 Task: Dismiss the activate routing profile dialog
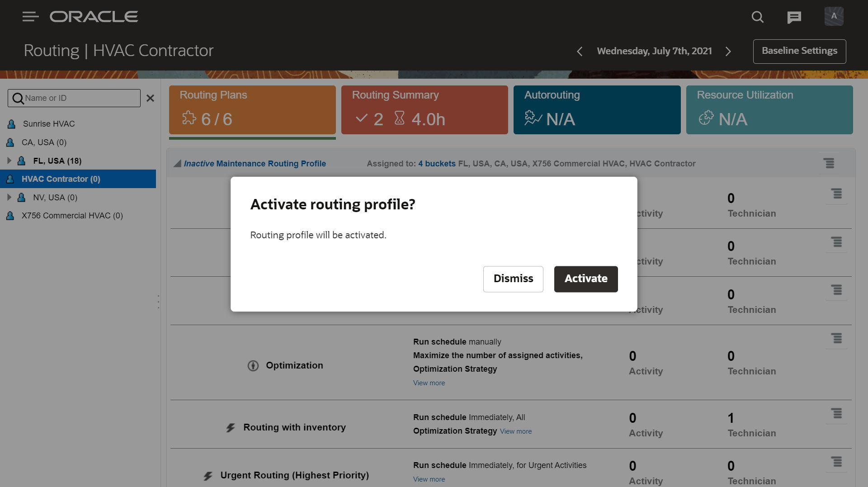click(x=513, y=279)
